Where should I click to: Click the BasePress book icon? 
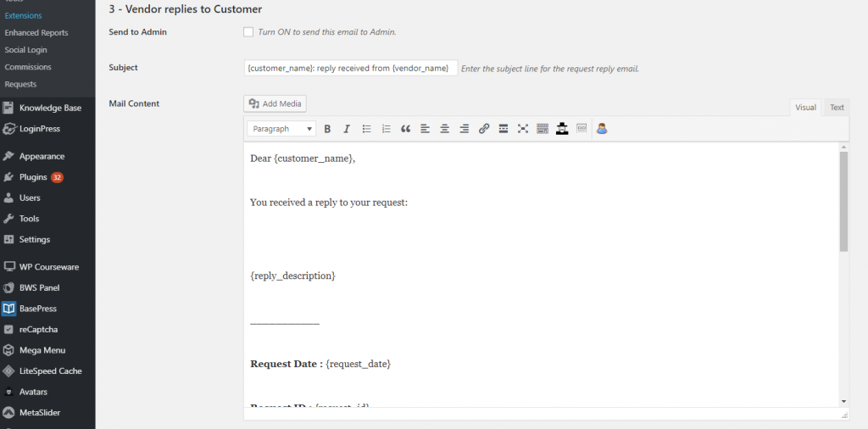[8, 309]
